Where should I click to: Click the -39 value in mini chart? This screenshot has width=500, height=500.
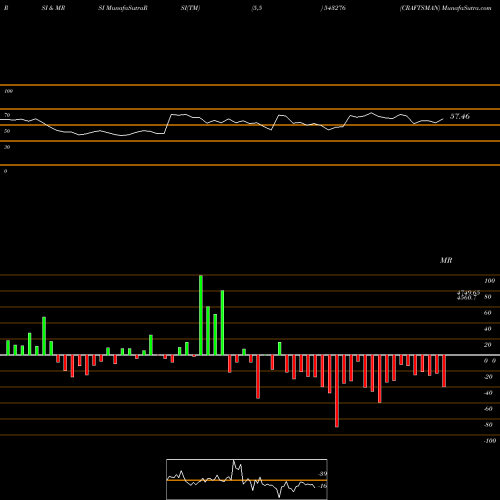coord(323,474)
